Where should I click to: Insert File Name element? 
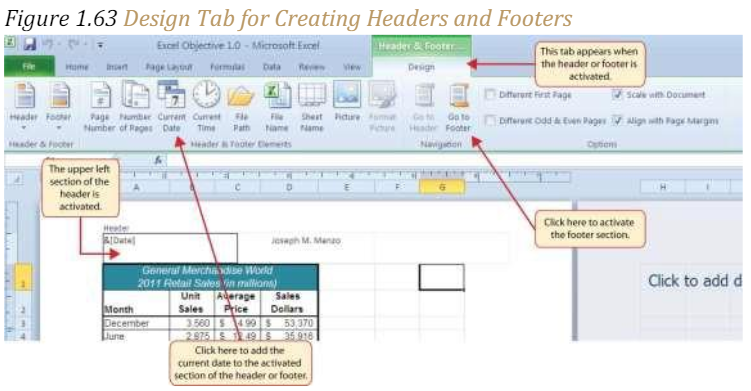(x=277, y=107)
